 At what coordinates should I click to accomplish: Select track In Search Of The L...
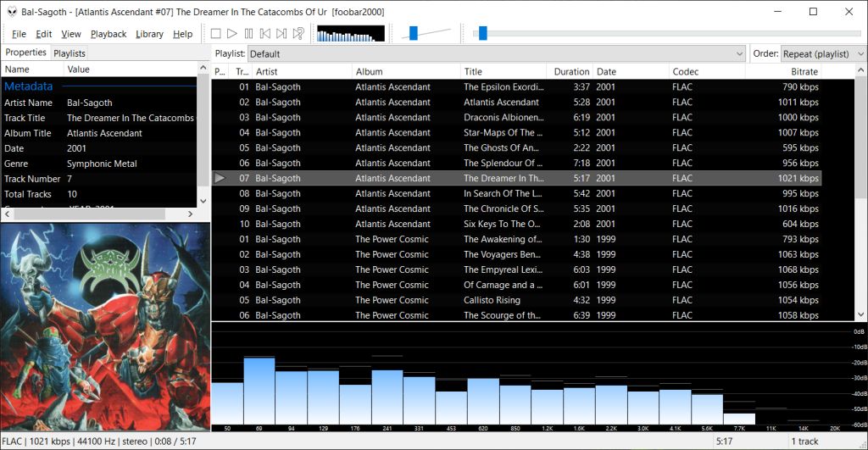pyautogui.click(x=516, y=194)
